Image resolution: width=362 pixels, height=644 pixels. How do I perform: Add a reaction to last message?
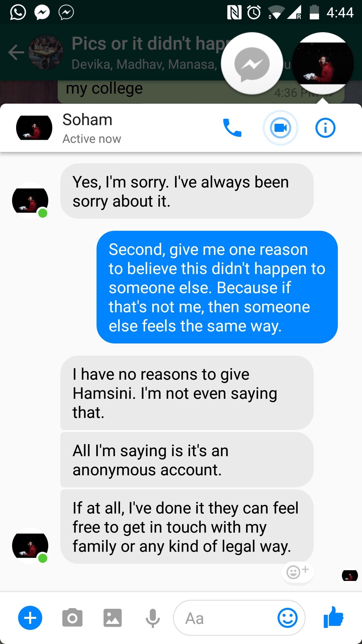point(297,572)
